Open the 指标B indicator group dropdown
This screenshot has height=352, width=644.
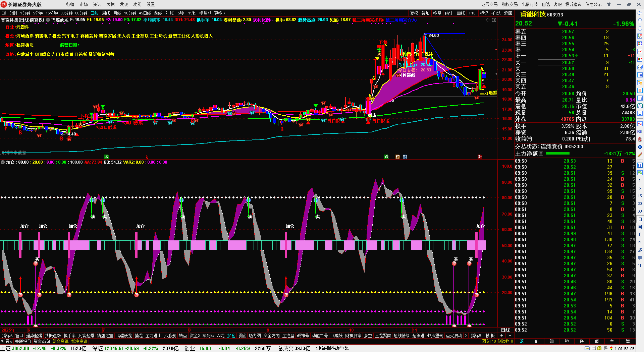(476, 336)
